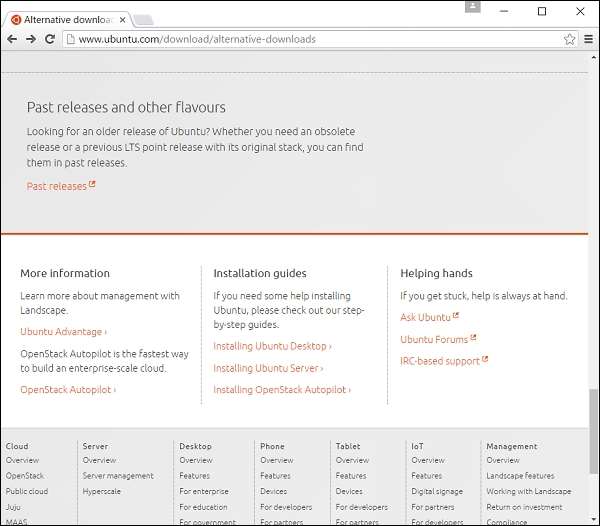This screenshot has width=600, height=526.
Task: Close the Alternative downloads tab
Action: pyautogui.click(x=122, y=19)
